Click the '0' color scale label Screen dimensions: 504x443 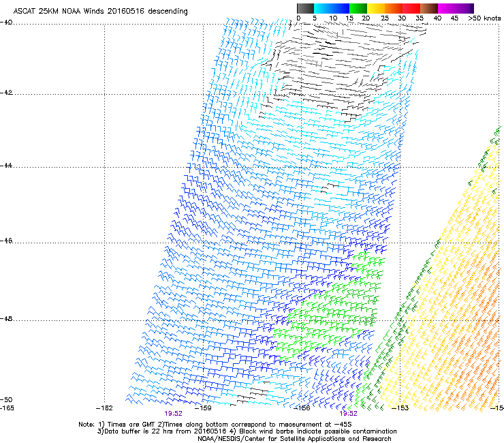pos(298,18)
